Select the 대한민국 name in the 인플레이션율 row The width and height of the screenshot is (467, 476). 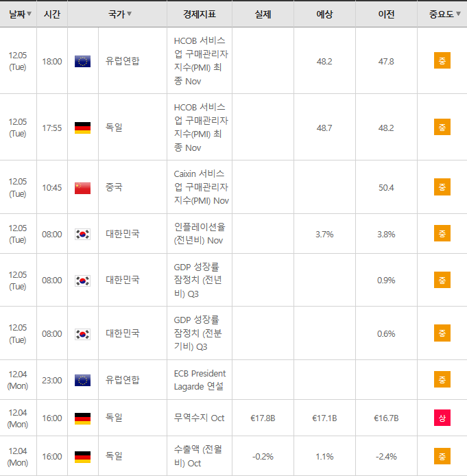(x=122, y=233)
